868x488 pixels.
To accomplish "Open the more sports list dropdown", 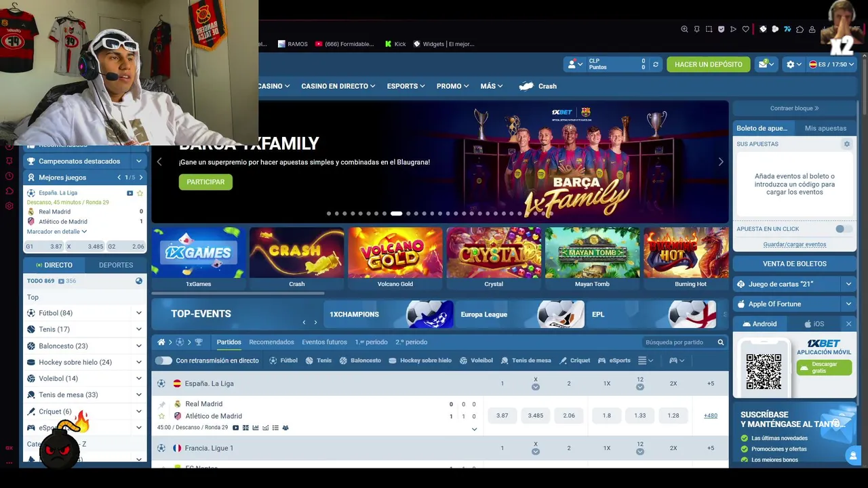I will tap(646, 361).
